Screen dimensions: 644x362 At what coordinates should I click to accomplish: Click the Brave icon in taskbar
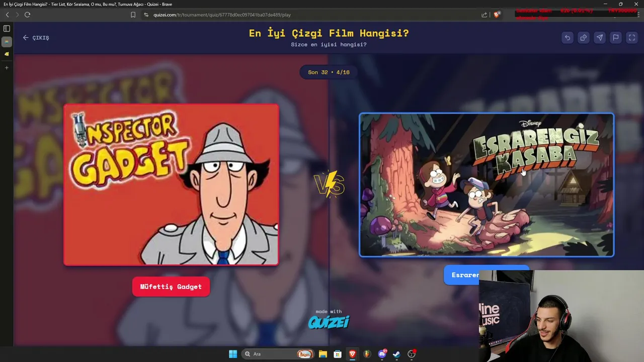[352, 354]
